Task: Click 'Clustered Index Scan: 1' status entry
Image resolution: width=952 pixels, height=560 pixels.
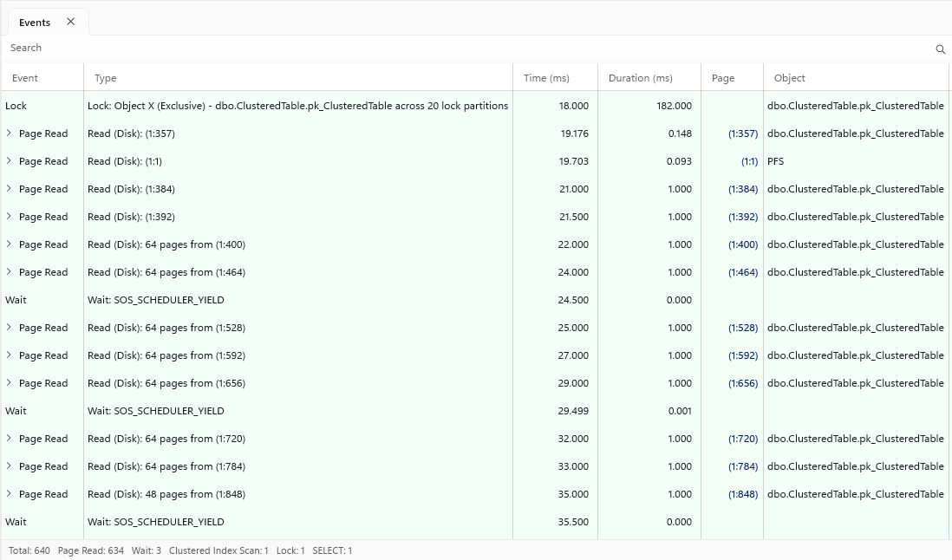Action: (218, 551)
